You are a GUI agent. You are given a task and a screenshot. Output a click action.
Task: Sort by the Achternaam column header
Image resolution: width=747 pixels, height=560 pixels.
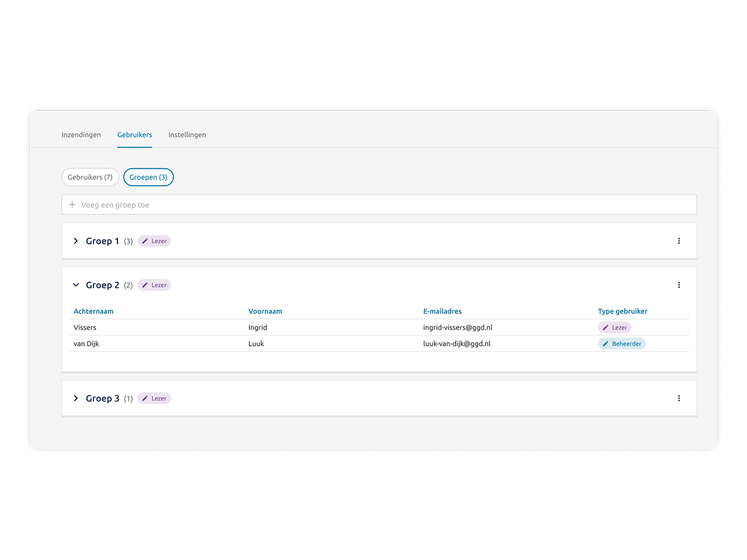(93, 311)
